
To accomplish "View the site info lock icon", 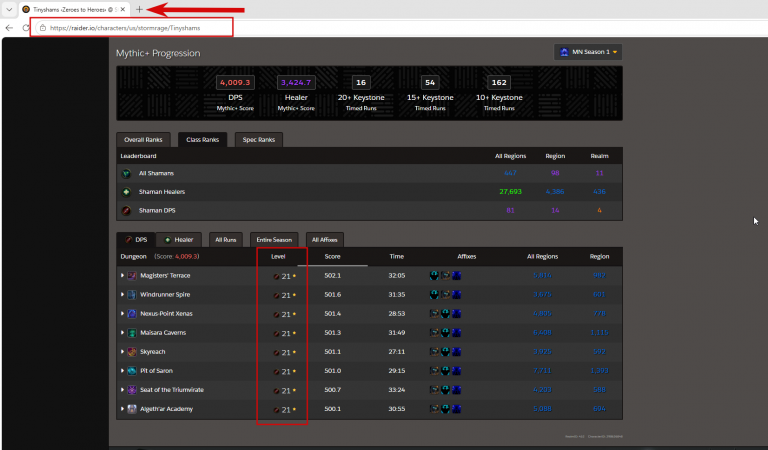I will tap(43, 28).
